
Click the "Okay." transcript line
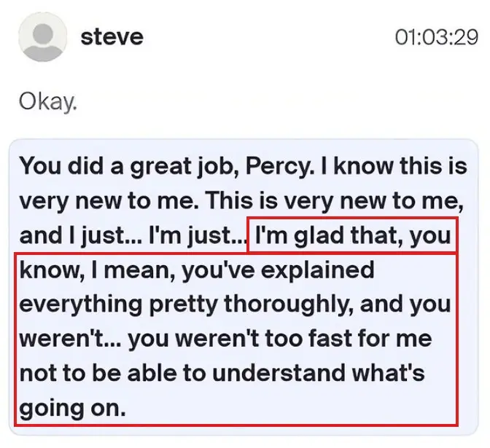(x=48, y=101)
